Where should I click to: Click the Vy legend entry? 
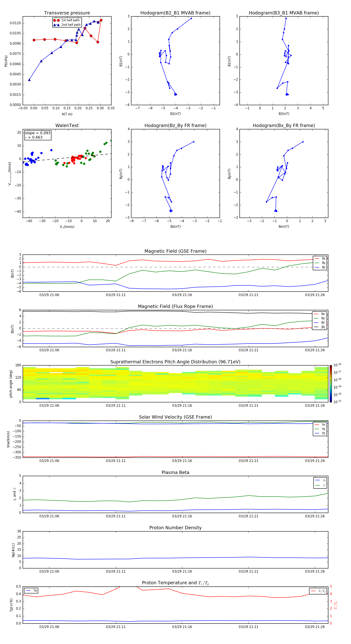coord(320,429)
